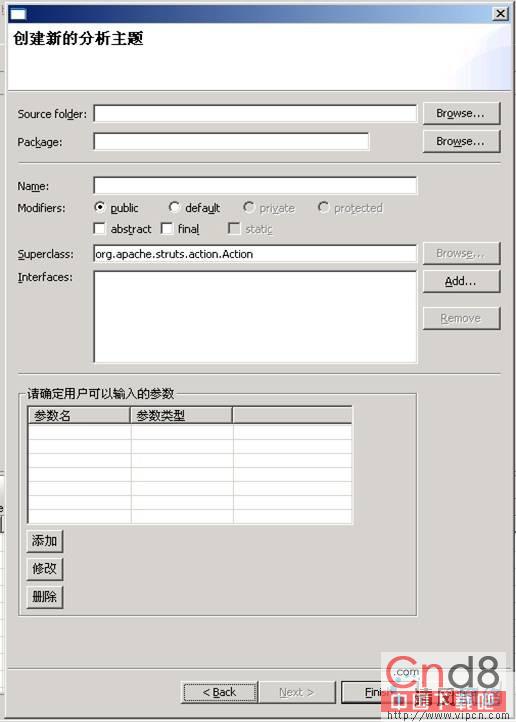This screenshot has width=516, height=722.
Task: Go to the previous page with Back
Action: pyautogui.click(x=220, y=693)
